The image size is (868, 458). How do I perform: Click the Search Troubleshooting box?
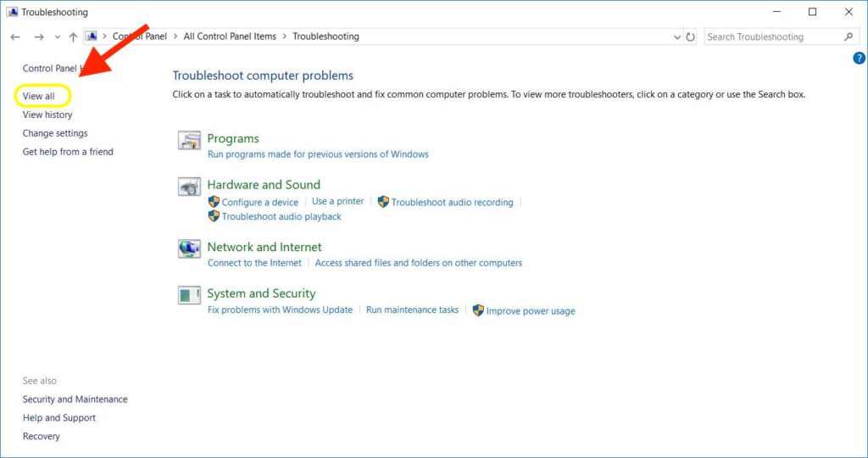[781, 36]
